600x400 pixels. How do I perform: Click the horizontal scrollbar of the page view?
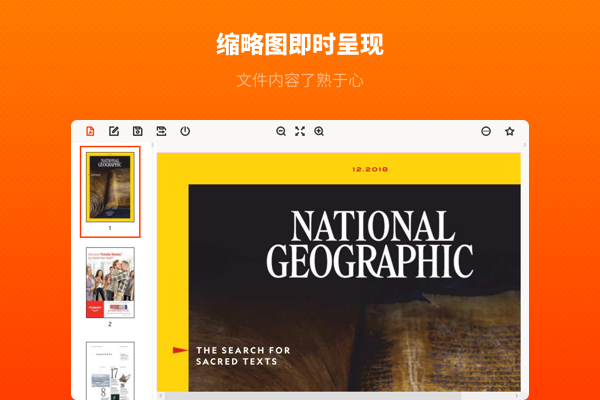pyautogui.click(x=313, y=396)
